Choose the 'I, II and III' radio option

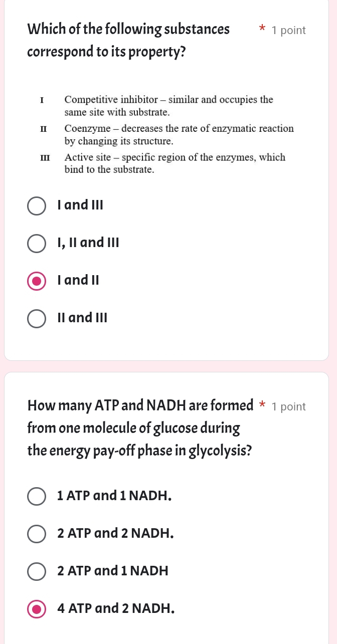coord(36,243)
